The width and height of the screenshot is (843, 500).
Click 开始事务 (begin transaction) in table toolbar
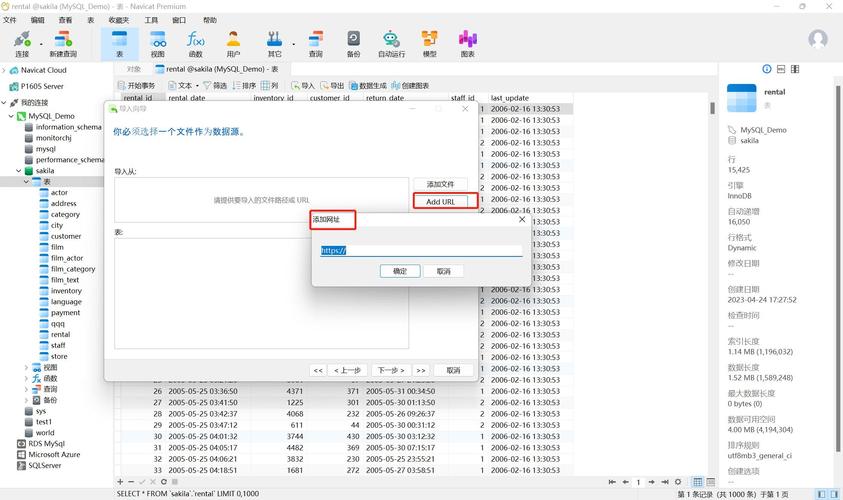tap(137, 85)
